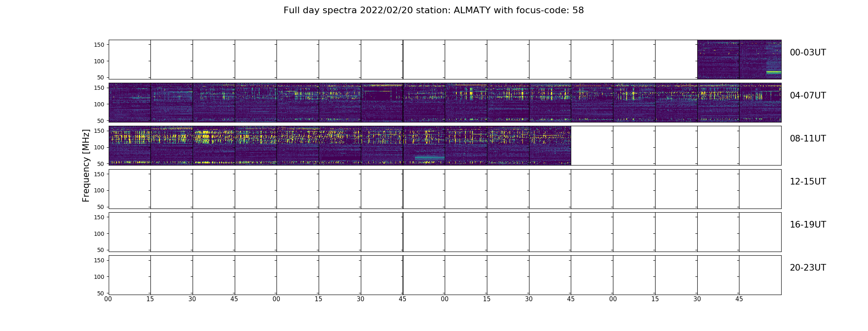
Task: Click the 100 tick label of the 20-23UT row
Action: click(99, 277)
